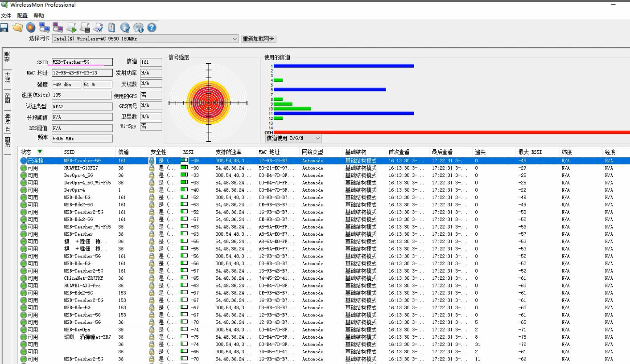
Task: Open the network adapter selection dropdown
Action: pyautogui.click(x=235, y=39)
